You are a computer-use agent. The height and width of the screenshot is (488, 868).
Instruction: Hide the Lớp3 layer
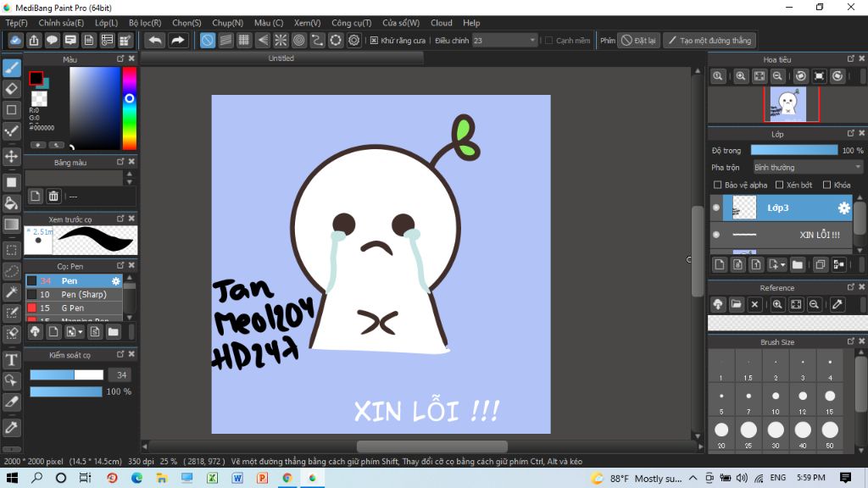716,208
